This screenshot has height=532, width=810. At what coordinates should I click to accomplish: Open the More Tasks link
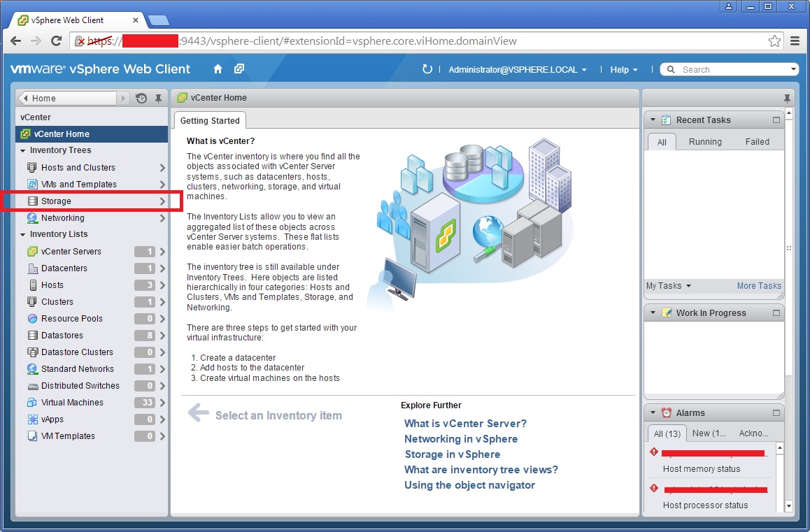[x=759, y=286]
